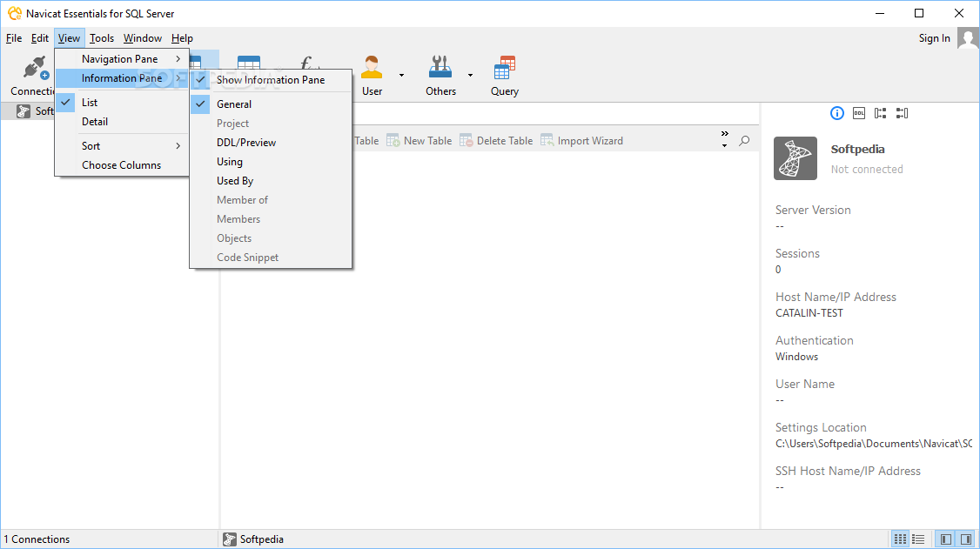980x549 pixels.
Task: Click the Windows authentication value
Action: click(796, 357)
